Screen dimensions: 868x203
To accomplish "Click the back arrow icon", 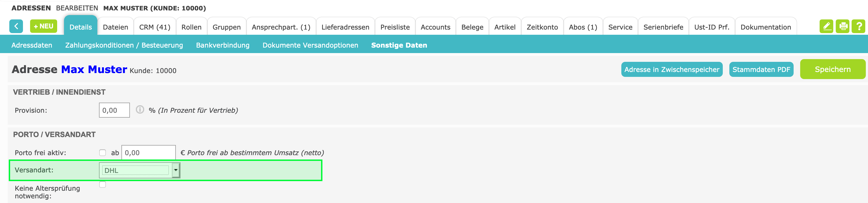I will coord(16,26).
